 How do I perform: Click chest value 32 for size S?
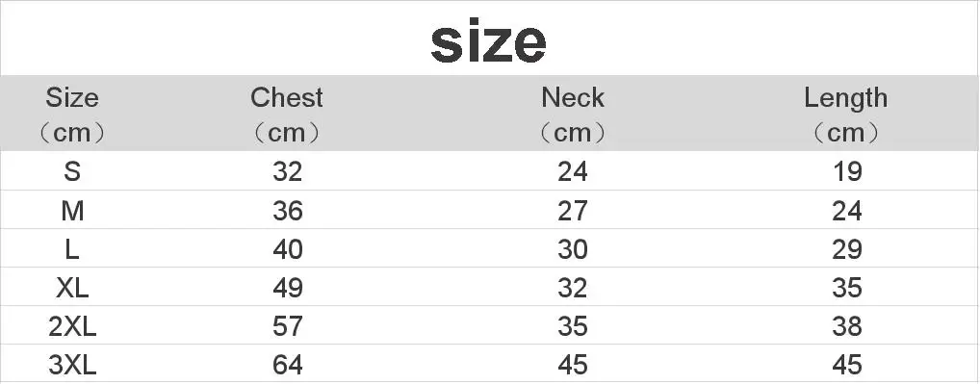point(288,171)
